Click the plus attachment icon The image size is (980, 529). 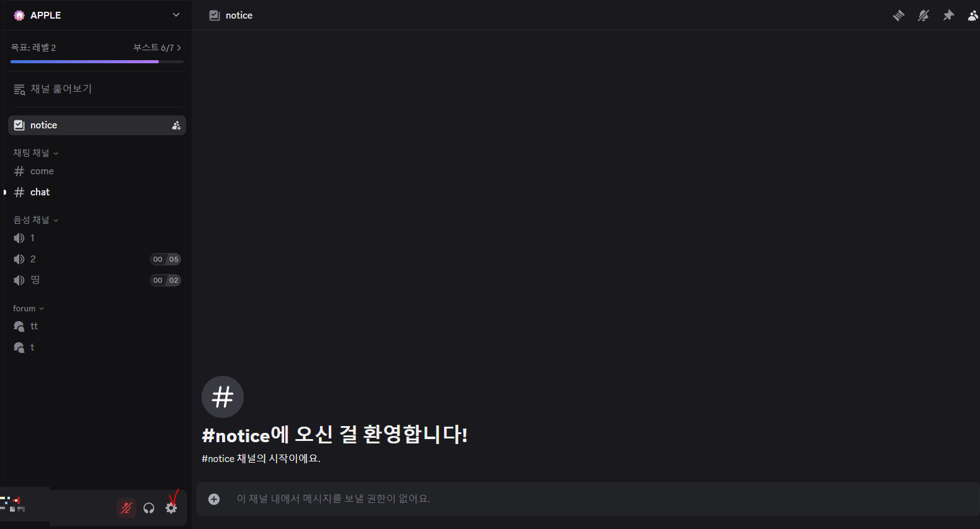pos(214,499)
